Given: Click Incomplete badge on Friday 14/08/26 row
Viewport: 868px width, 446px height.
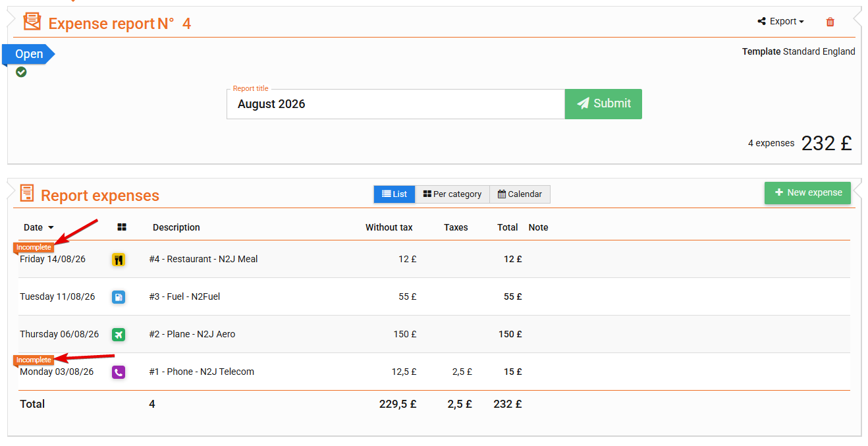Looking at the screenshot, I should point(34,248).
